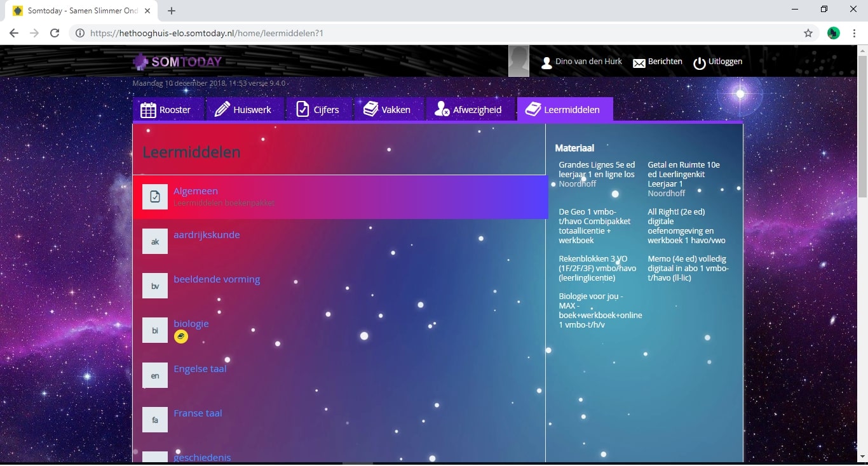Click the Afwezigheid person icon
Screen dimensions: 868x466
(x=441, y=109)
